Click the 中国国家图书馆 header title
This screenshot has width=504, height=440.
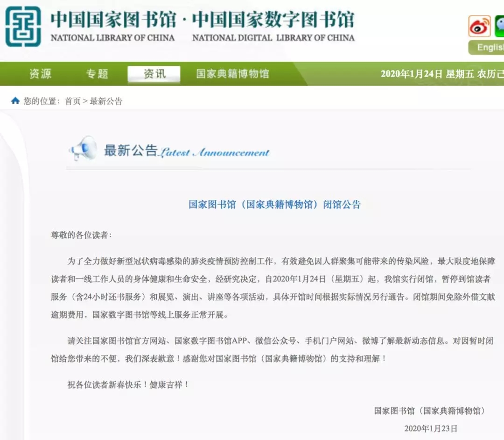pos(113,19)
